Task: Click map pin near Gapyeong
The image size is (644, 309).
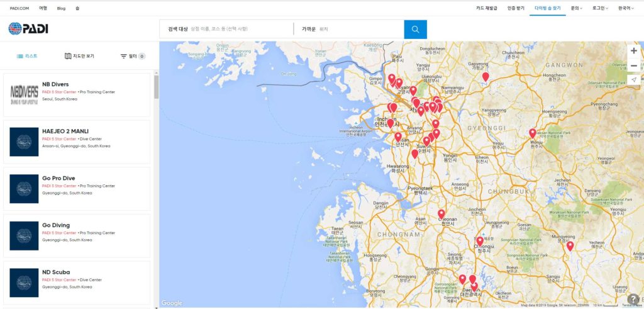Action: click(485, 77)
